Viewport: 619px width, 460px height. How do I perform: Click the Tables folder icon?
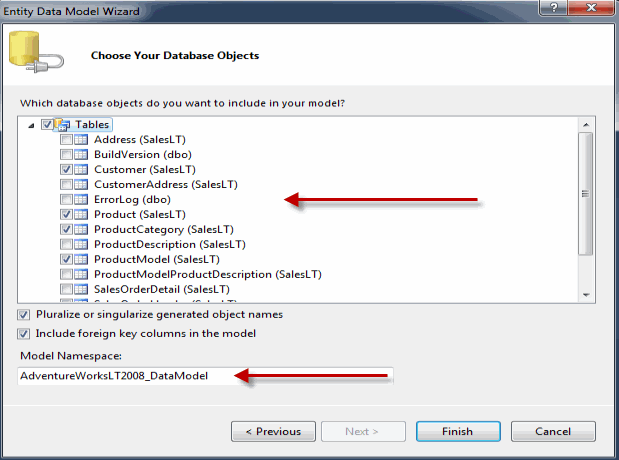coord(62,125)
